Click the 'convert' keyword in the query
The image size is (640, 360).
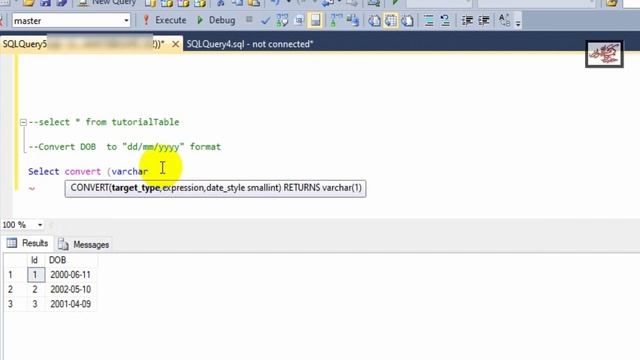(x=83, y=171)
